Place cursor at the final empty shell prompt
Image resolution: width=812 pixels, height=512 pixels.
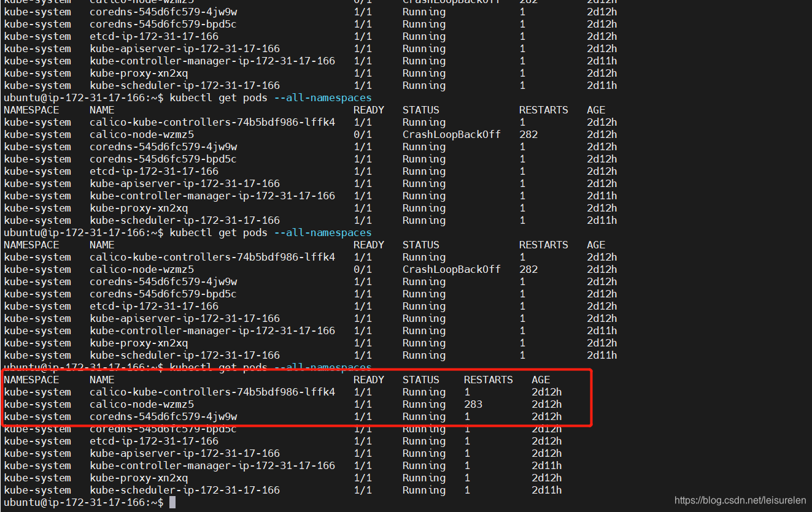[x=83, y=502]
